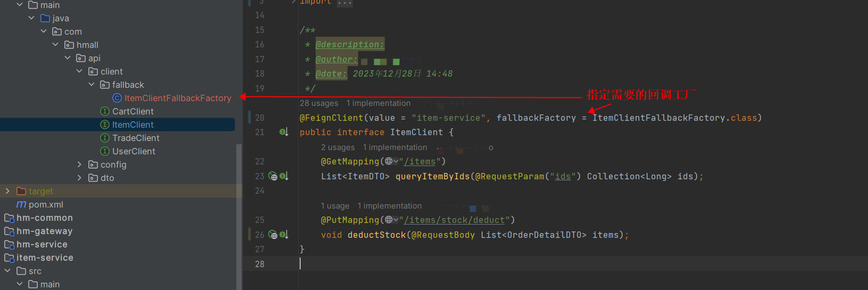The image size is (868, 290).
Task: Click "1 implementation" hint above the deductStock mapping
Action: [x=390, y=206]
